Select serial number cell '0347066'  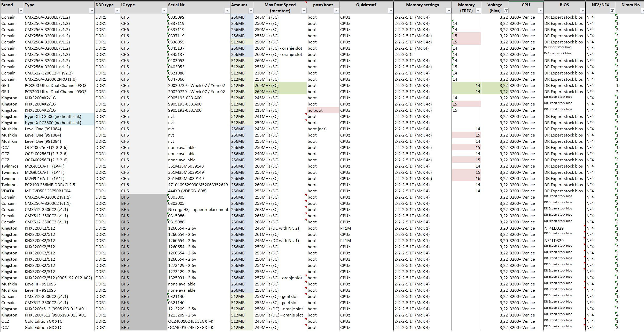199,79
